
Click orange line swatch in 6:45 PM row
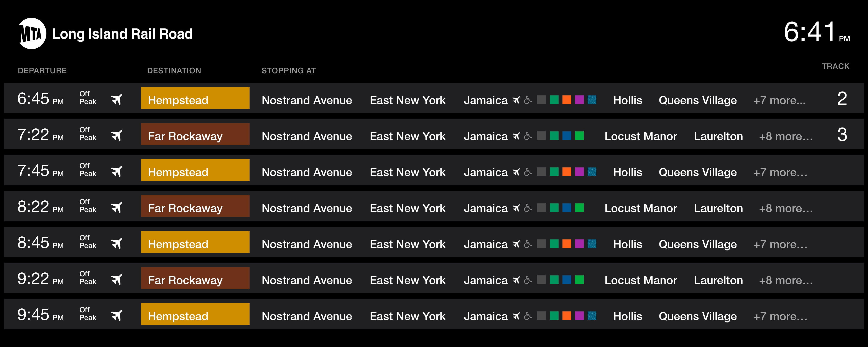567,100
